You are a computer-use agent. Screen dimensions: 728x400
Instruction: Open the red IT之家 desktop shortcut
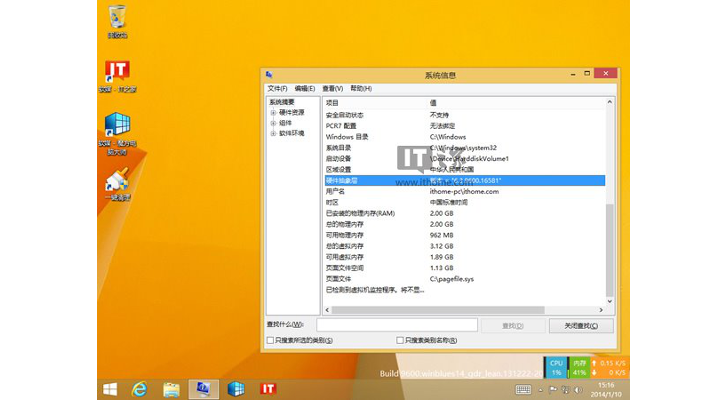tap(117, 73)
